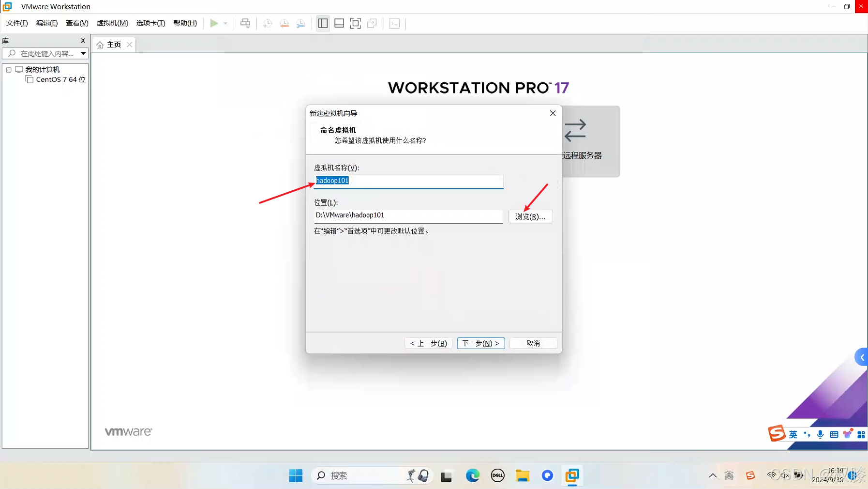Screen dimensions: 868x489
Task: Close the 主页 tab
Action: [129, 45]
